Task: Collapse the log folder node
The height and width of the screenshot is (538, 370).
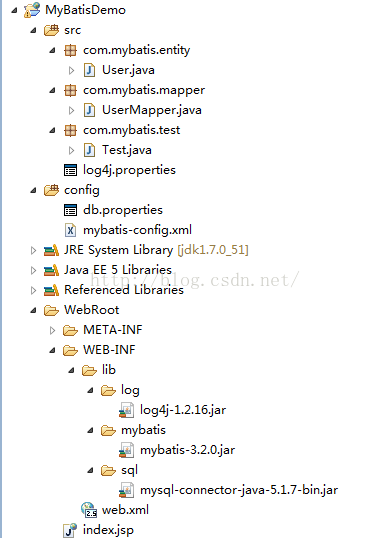Action: (x=90, y=390)
